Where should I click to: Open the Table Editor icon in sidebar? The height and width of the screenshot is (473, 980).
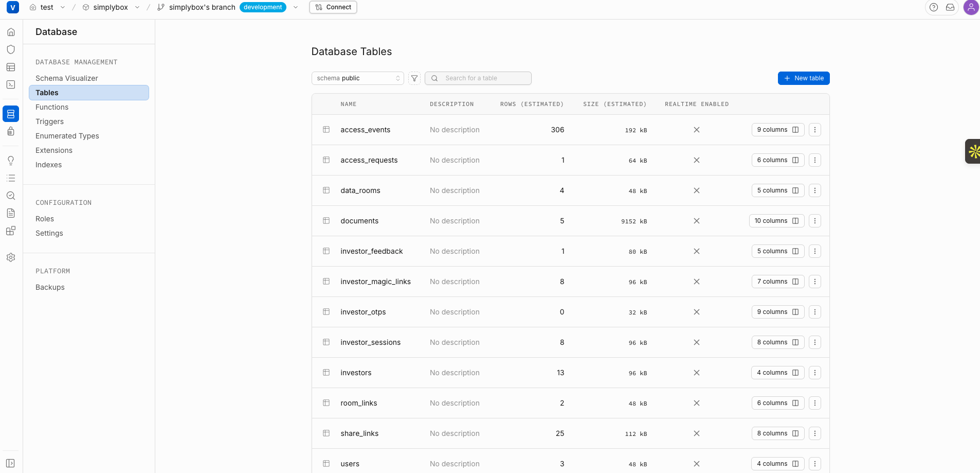coord(11,67)
